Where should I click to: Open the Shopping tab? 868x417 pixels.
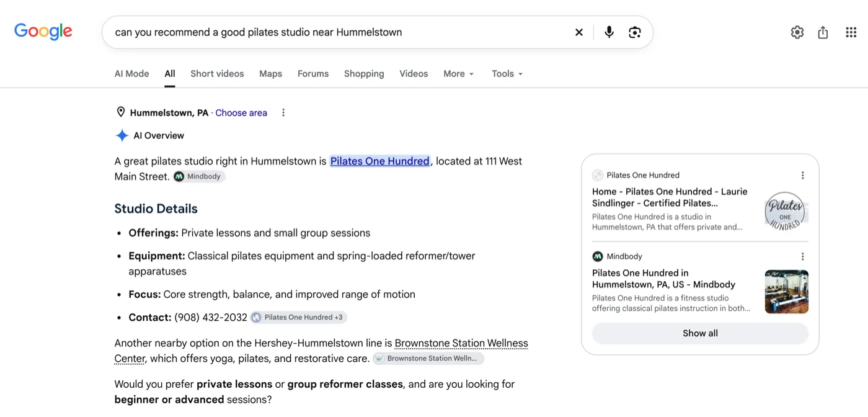[364, 74]
